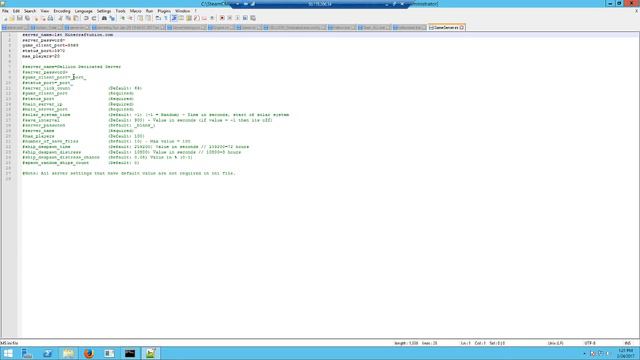Open the Search menu
The width and height of the screenshot is (640, 360).
(x=30, y=11)
